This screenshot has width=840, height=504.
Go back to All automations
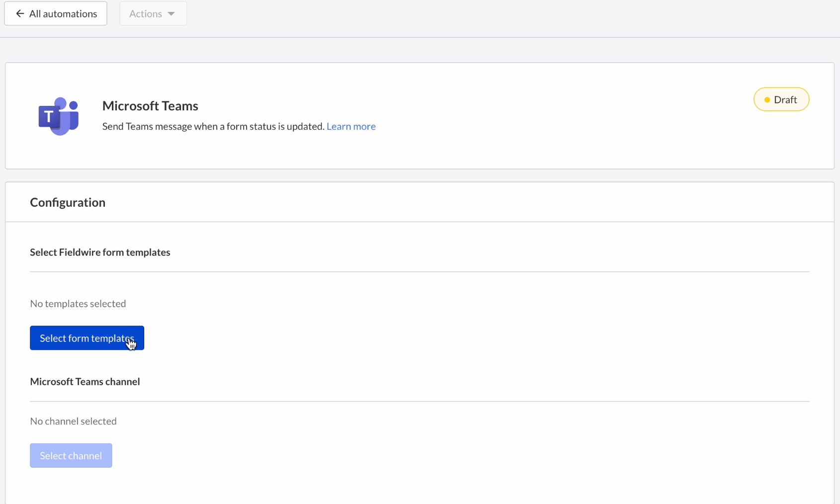click(56, 13)
